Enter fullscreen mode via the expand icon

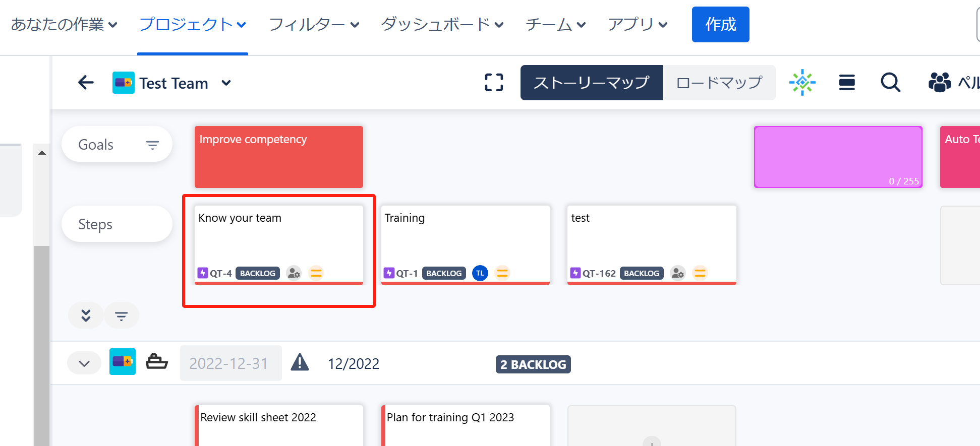494,83
